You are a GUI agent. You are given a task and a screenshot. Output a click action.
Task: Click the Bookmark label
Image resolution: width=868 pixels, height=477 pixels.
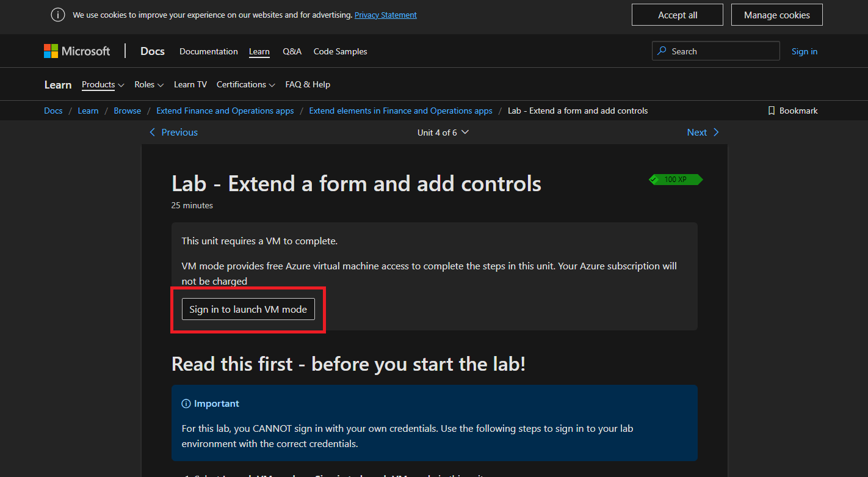(x=798, y=111)
